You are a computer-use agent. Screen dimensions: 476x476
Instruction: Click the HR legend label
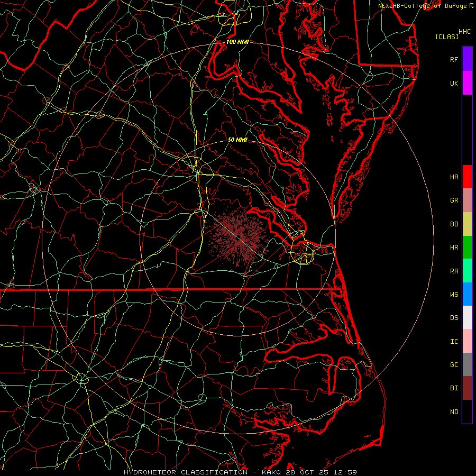[454, 248]
